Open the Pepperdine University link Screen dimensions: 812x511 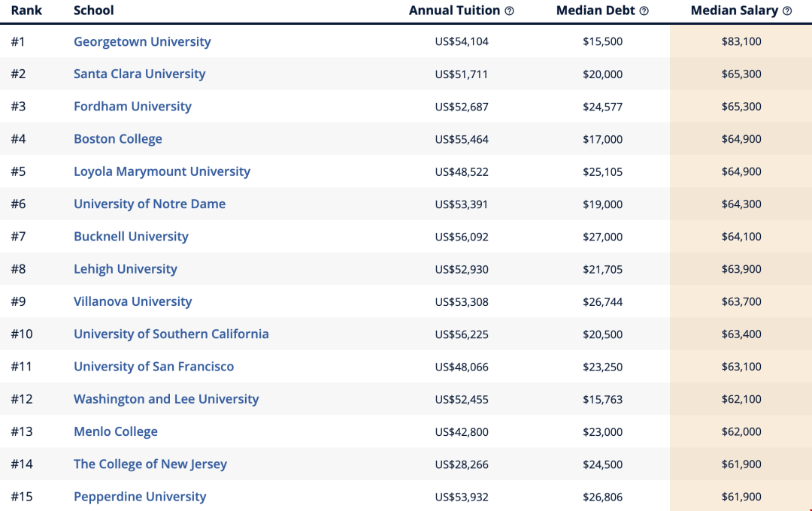140,497
